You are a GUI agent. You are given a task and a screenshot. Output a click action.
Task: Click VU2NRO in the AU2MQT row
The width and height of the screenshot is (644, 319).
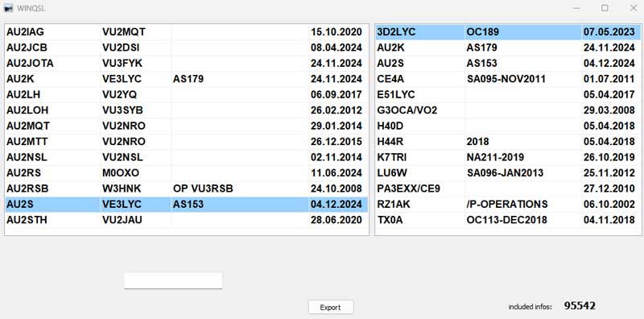point(124,126)
